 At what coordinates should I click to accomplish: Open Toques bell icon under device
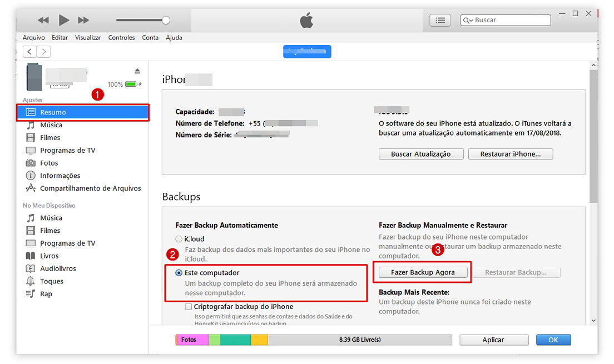31,281
